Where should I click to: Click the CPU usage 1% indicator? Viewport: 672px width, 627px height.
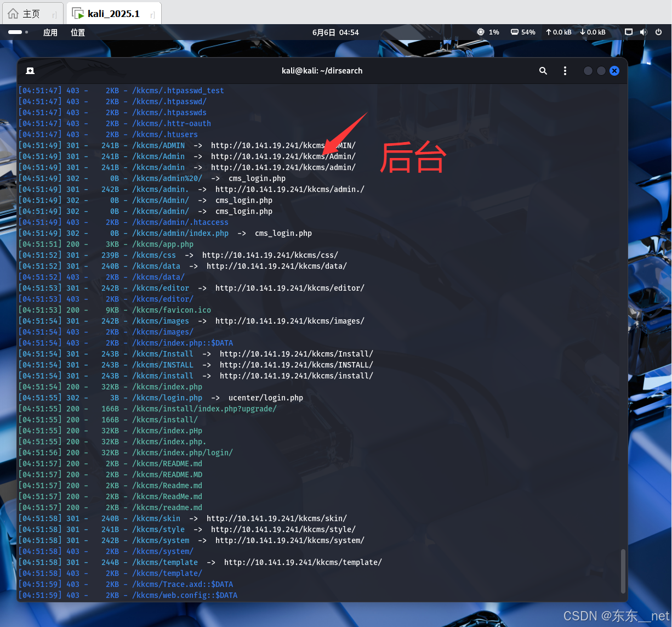pyautogui.click(x=488, y=32)
